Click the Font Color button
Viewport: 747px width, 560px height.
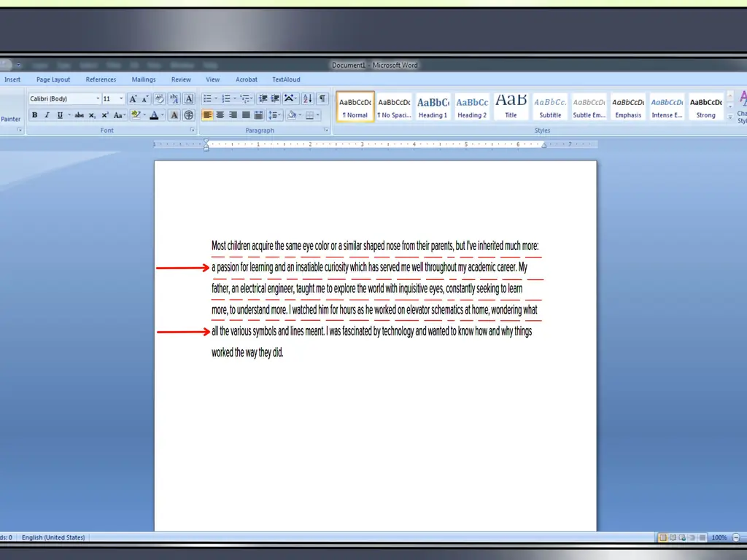[x=154, y=115]
